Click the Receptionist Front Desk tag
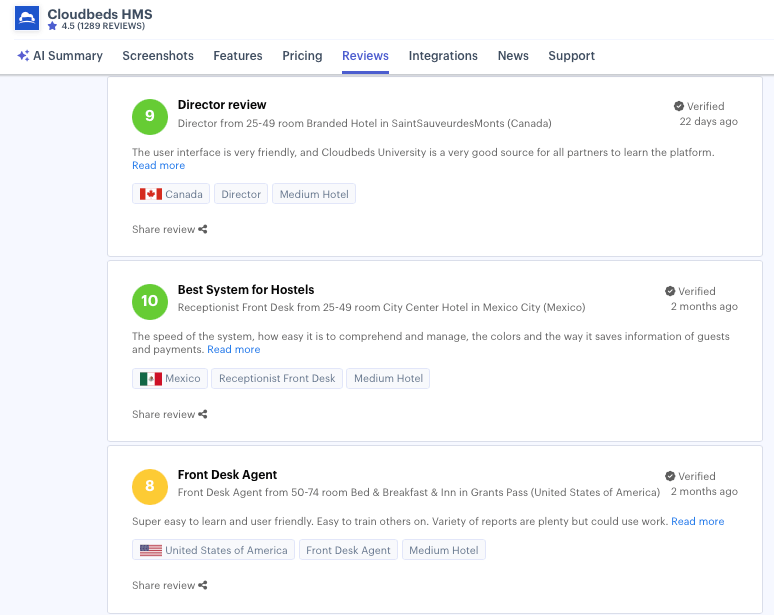774x615 pixels. (x=277, y=379)
